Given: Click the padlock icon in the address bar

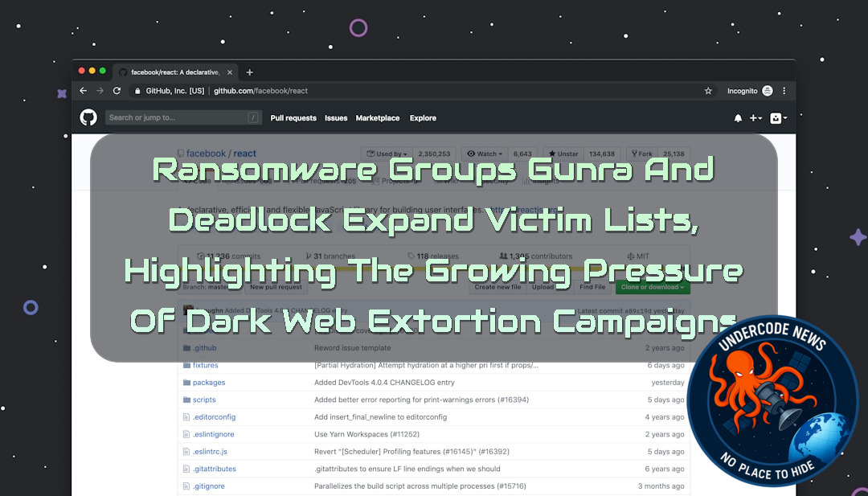Looking at the screenshot, I should click(137, 91).
